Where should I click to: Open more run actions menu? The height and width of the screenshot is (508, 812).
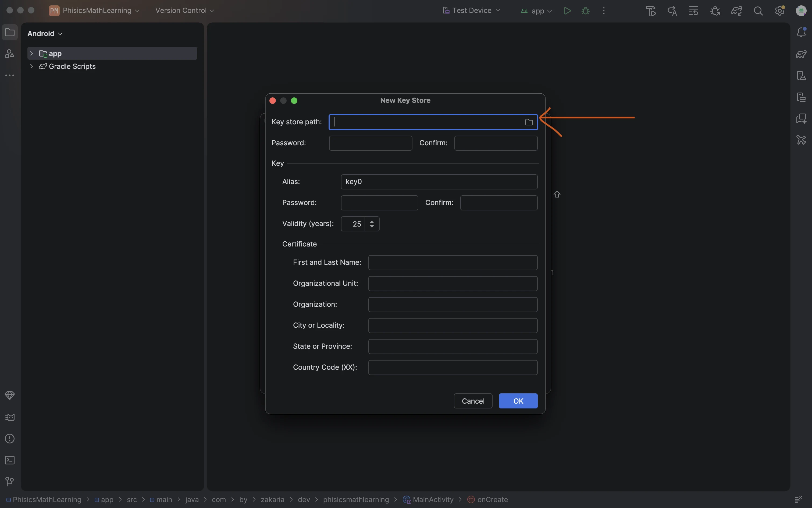[x=604, y=11]
